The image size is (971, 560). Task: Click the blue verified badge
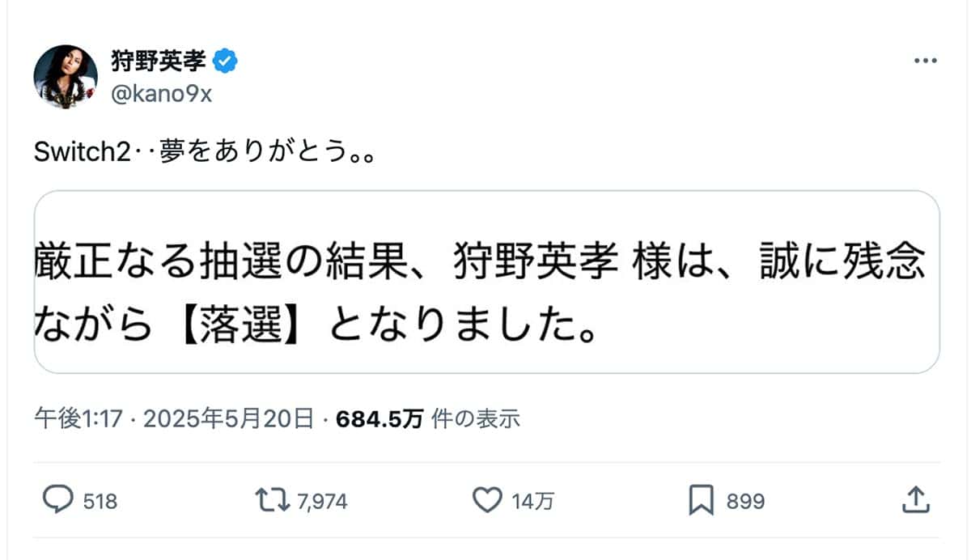click(x=225, y=61)
